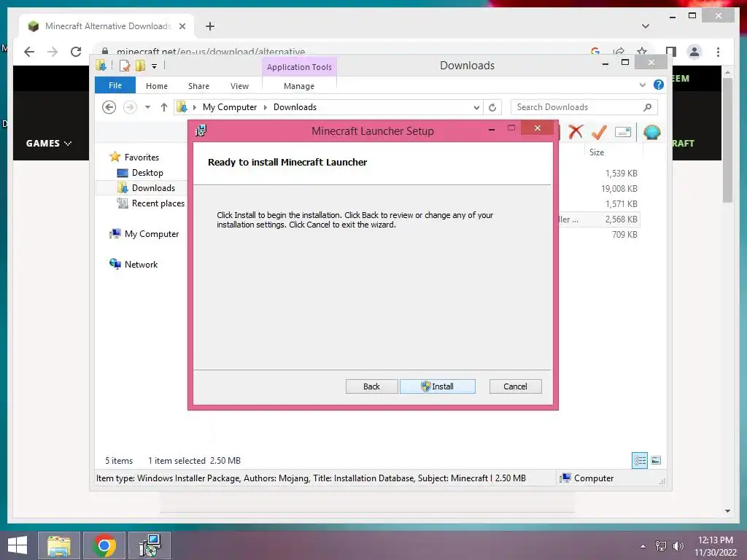
Task: Click the Explorer Back arrow button
Action: (109, 107)
